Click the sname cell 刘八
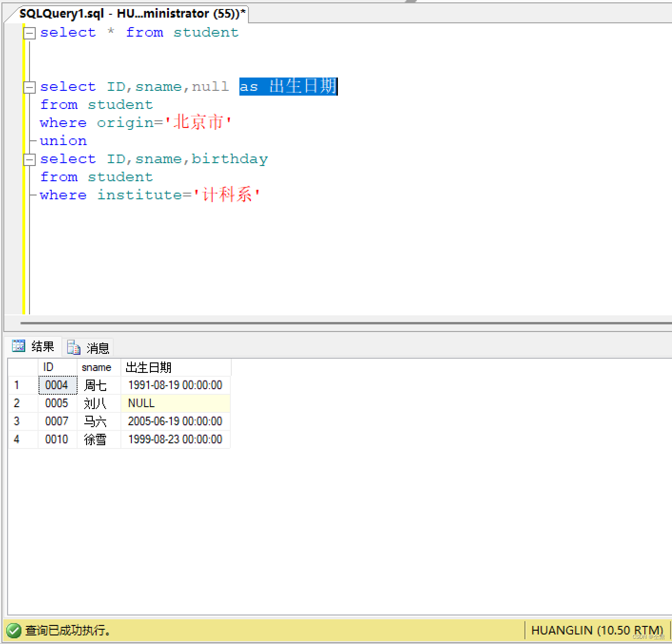This screenshot has width=672, height=644. (99, 403)
